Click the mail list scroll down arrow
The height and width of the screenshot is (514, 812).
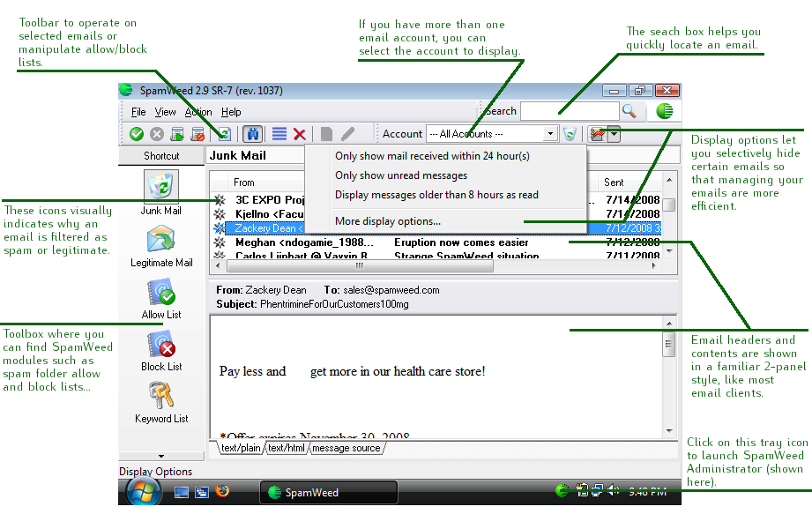click(669, 251)
